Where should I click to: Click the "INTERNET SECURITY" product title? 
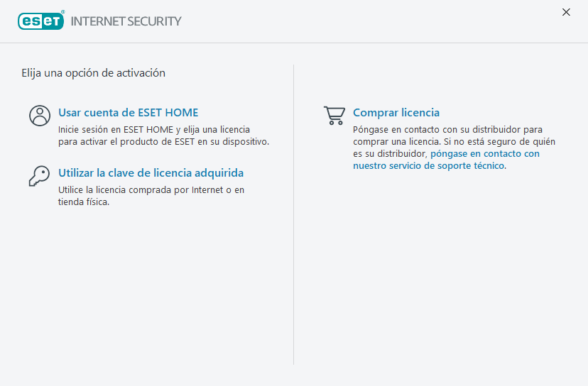pos(126,21)
